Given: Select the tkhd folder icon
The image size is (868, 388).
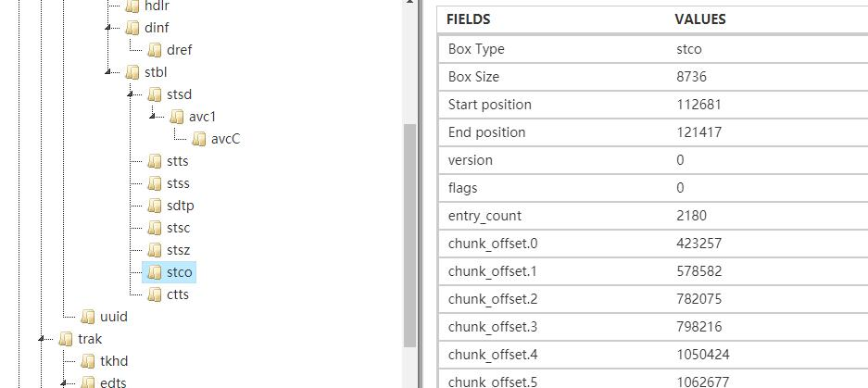Looking at the screenshot, I should pyautogui.click(x=88, y=361).
